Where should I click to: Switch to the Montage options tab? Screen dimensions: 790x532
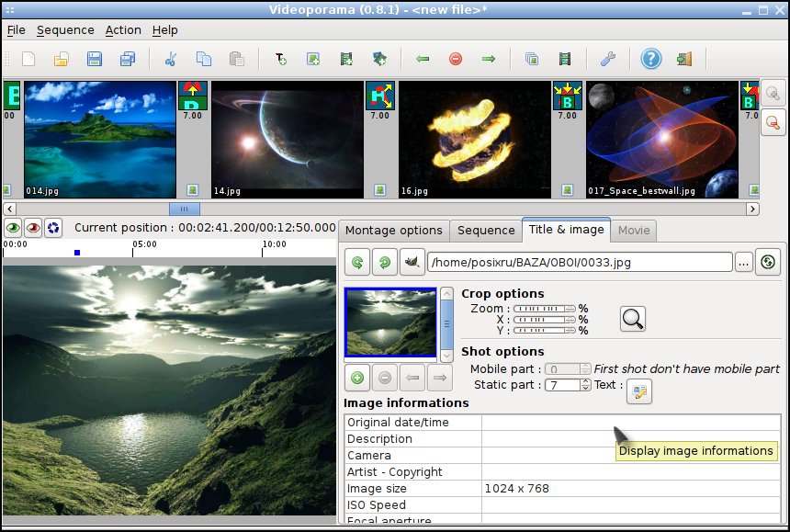pyautogui.click(x=393, y=231)
